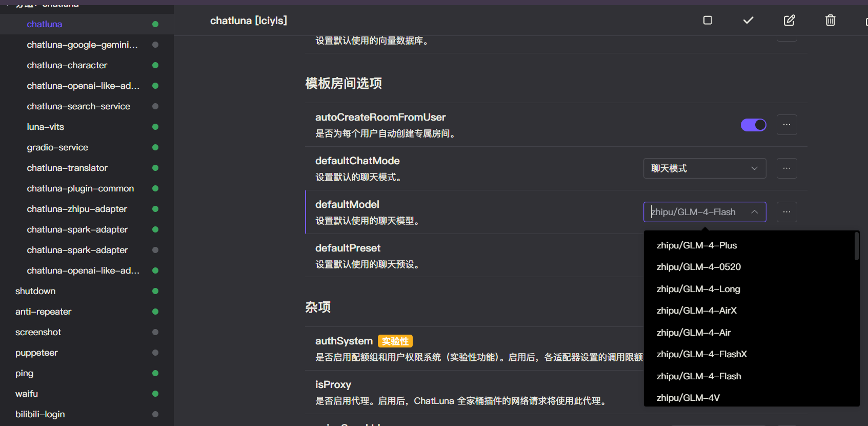Toggle status dot of chatluna-character
This screenshot has width=868, height=426.
point(155,65)
